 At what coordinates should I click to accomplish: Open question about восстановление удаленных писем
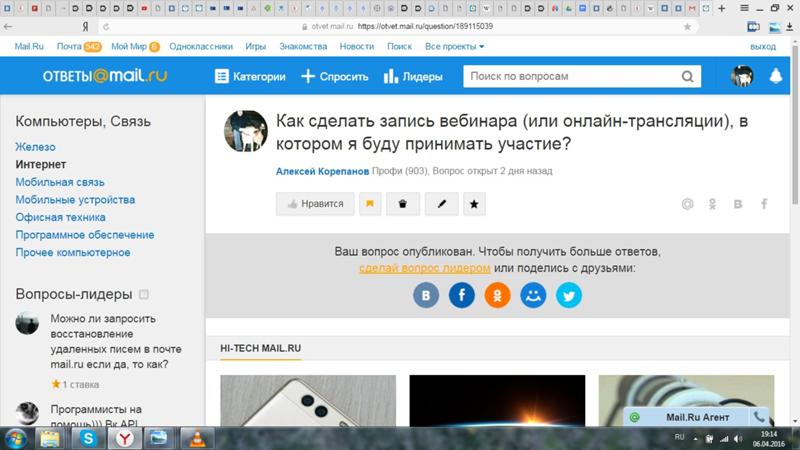(x=116, y=341)
